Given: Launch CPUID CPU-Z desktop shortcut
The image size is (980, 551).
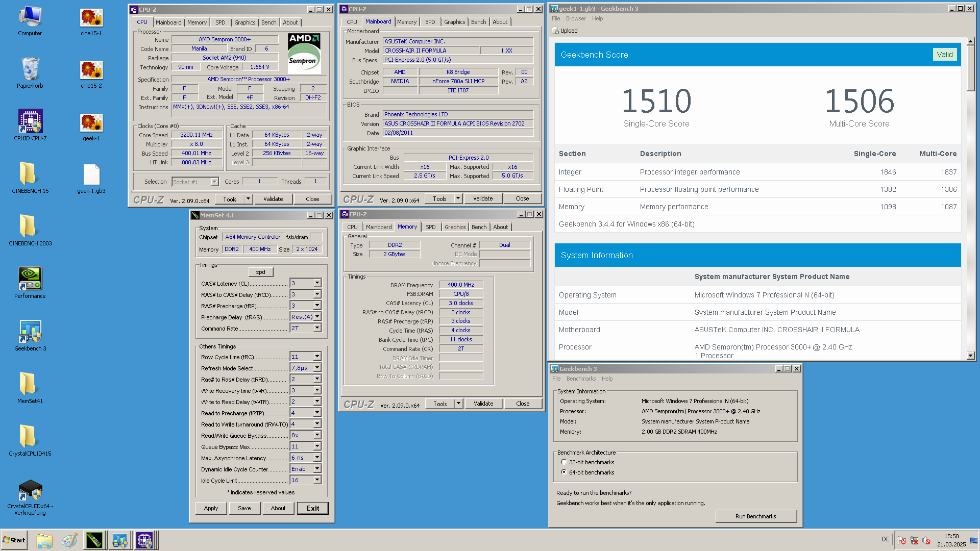Looking at the screenshot, I should [x=30, y=126].
